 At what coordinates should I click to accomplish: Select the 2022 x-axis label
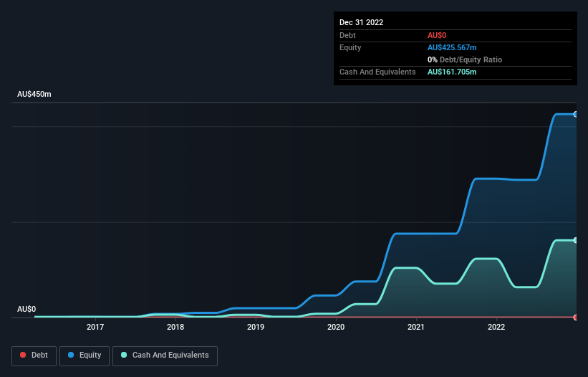[496, 327]
